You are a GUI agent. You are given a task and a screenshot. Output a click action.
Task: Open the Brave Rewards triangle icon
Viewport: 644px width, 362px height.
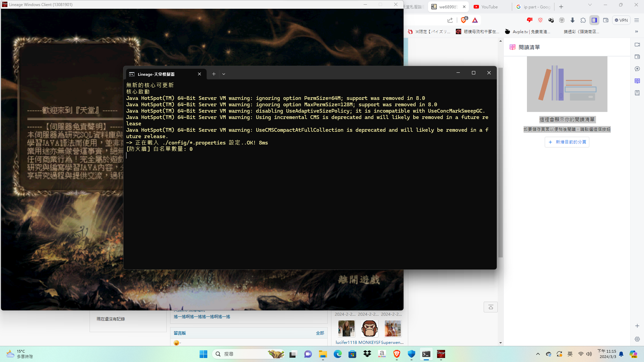click(475, 20)
